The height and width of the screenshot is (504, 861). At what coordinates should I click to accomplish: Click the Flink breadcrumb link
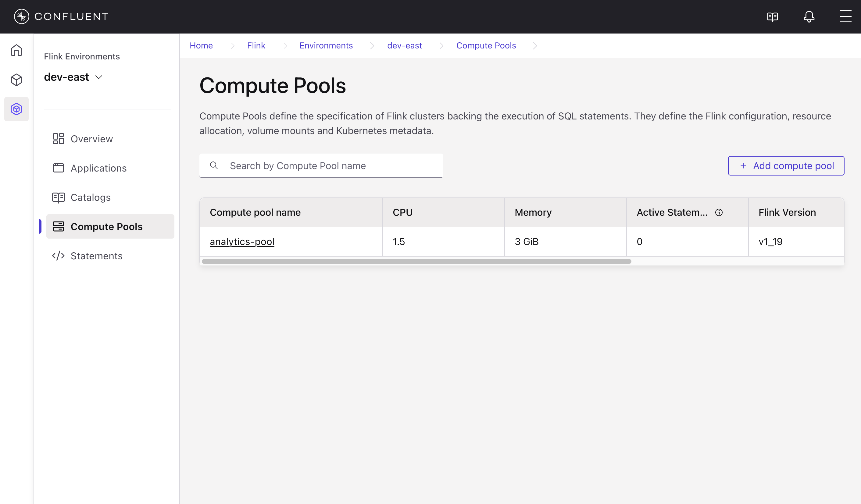click(256, 45)
